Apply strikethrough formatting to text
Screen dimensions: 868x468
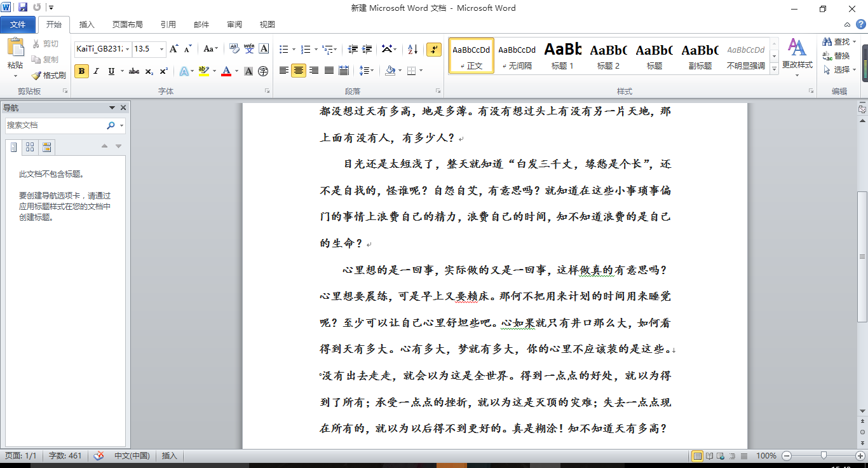(133, 71)
